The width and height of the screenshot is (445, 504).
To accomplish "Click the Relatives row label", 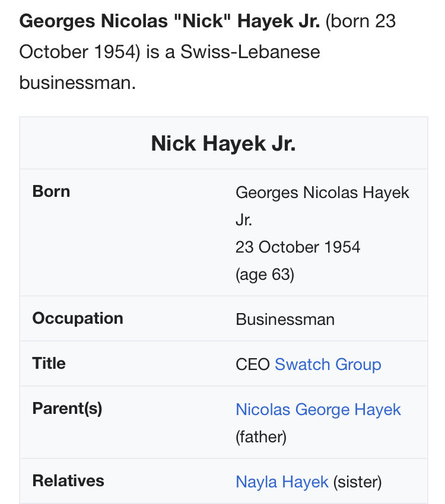I will pos(68,481).
